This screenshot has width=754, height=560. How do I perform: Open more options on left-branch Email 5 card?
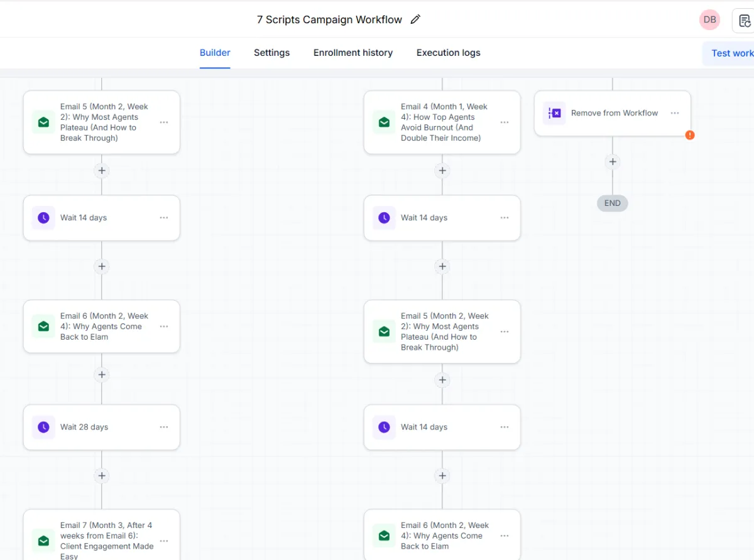pyautogui.click(x=164, y=122)
